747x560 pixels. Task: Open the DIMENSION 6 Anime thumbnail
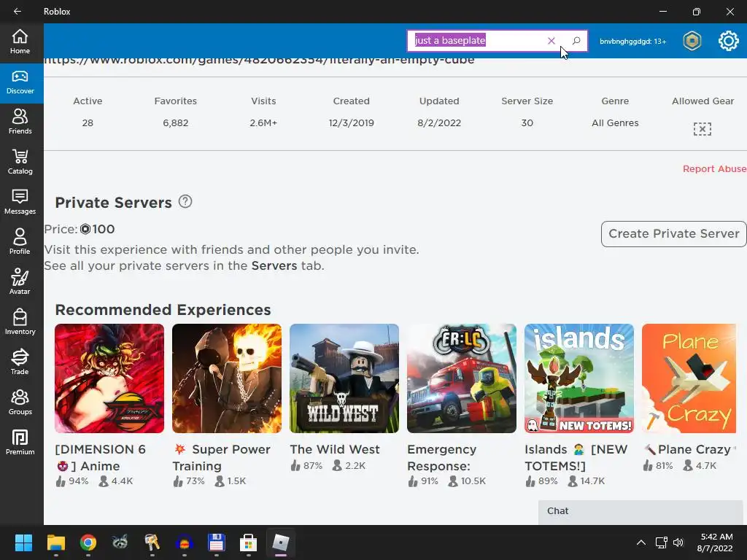point(109,378)
